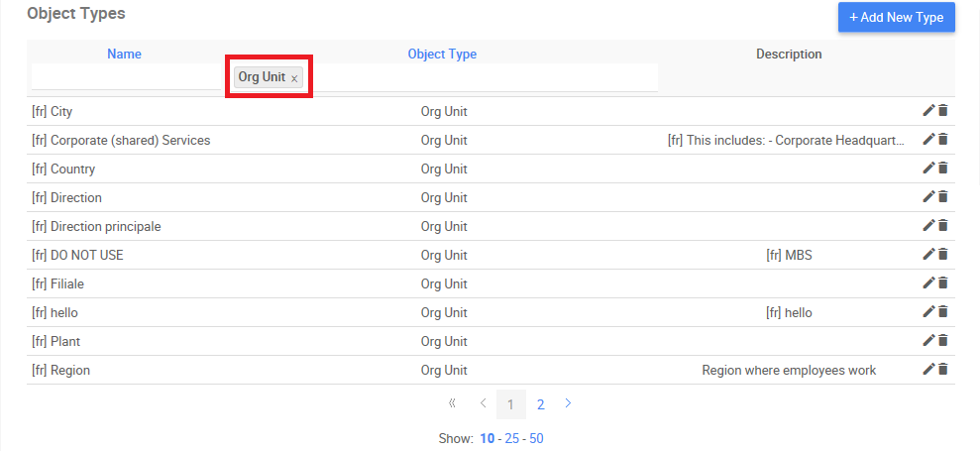This screenshot has height=451, width=980.
Task: Click Add New Type button
Action: coord(896,18)
